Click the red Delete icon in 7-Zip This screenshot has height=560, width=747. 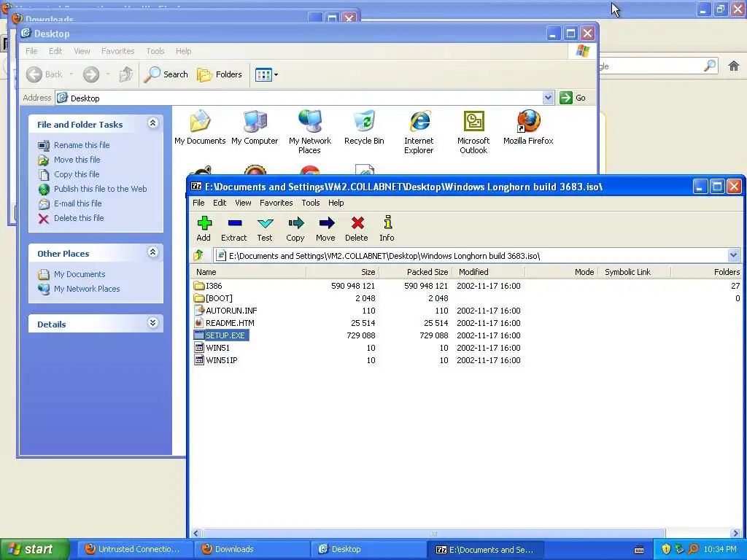point(357,228)
